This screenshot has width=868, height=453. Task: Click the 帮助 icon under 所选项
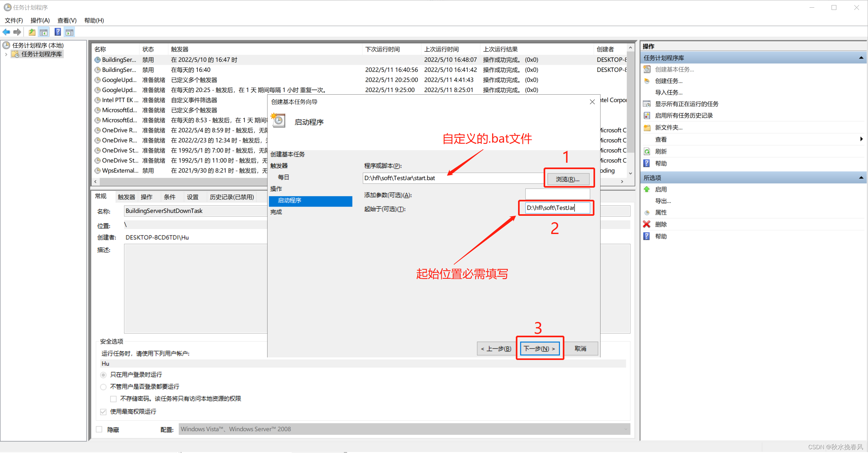pyautogui.click(x=647, y=236)
